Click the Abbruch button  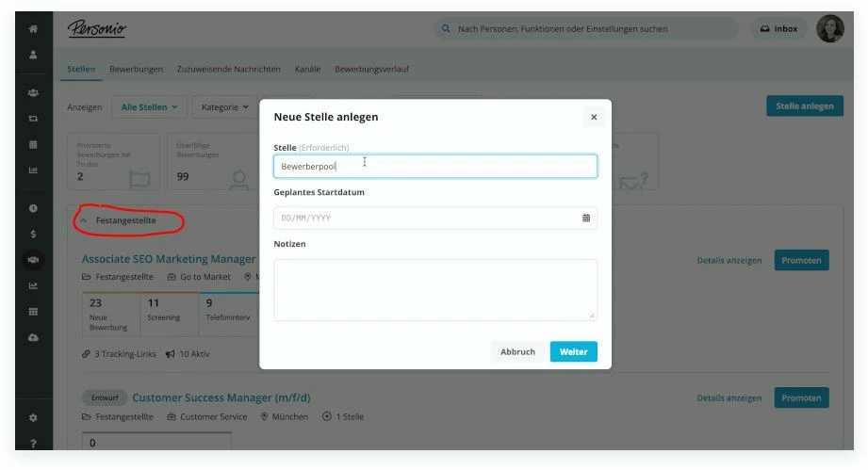coord(517,351)
